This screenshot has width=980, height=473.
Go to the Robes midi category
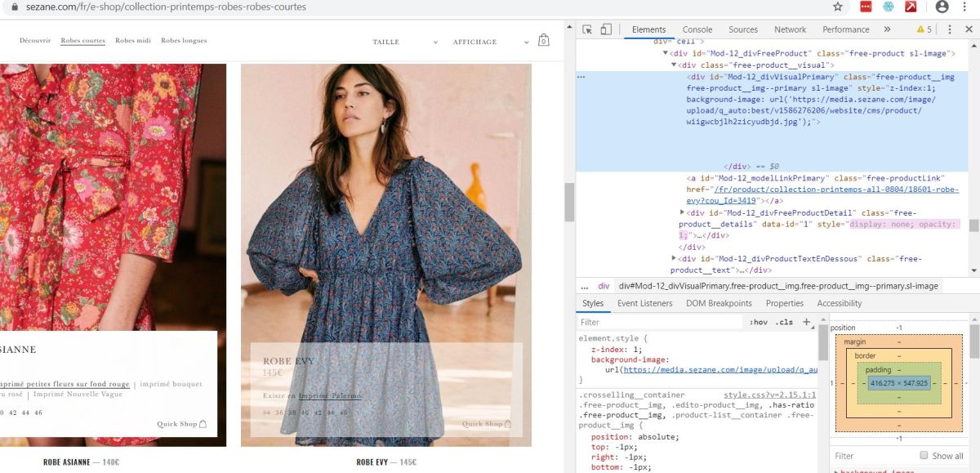click(133, 40)
